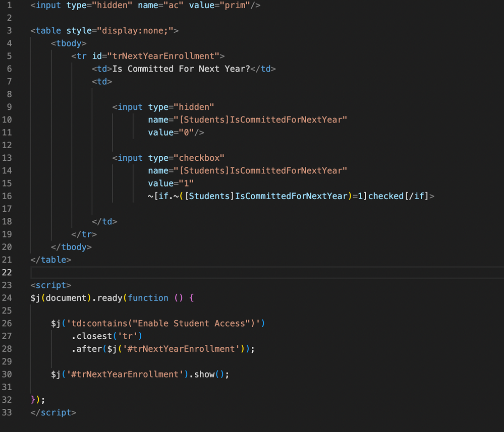Screen dimensions: 504x432
Task: Click '#trNextYearEnrollment' selector on line 30
Action: pos(125,374)
